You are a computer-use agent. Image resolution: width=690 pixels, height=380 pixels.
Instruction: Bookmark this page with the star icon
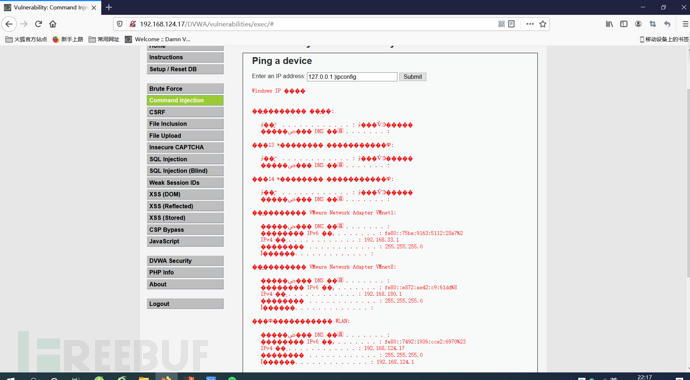click(543, 24)
